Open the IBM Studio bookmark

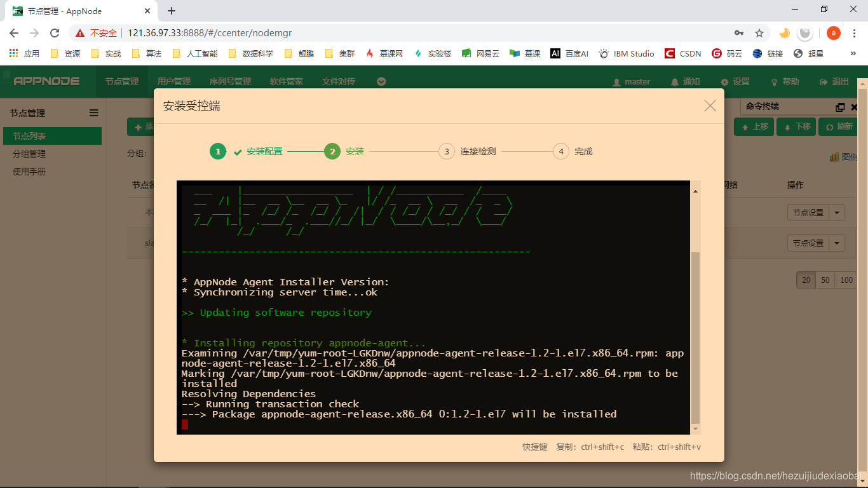(627, 53)
